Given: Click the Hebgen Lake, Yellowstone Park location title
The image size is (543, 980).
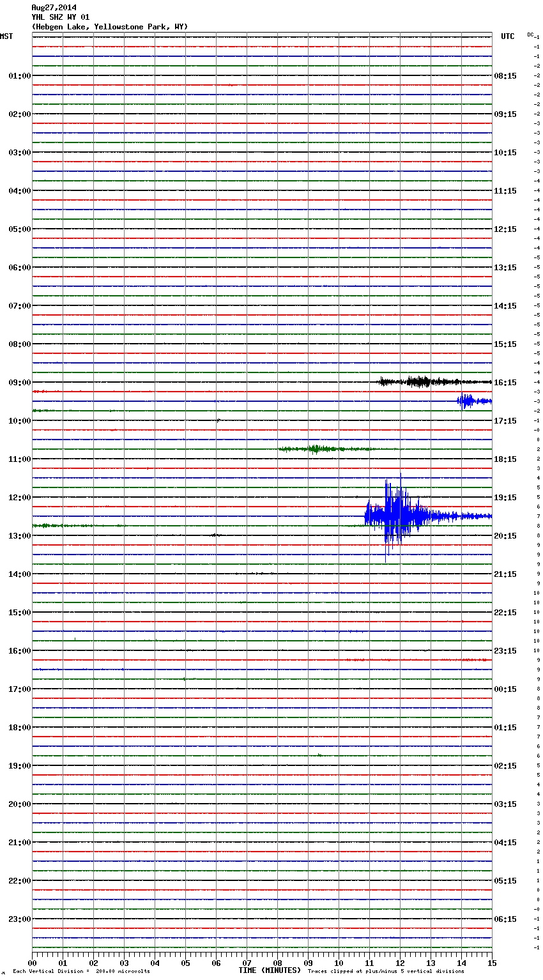Looking at the screenshot, I should 110,27.
